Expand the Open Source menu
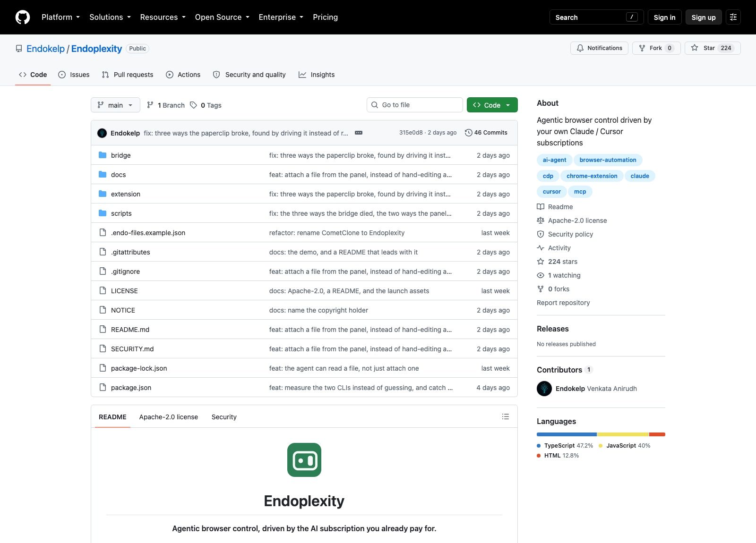 pos(222,17)
